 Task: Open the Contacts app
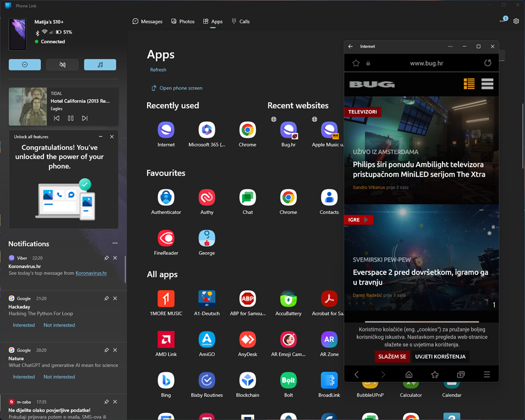329,197
